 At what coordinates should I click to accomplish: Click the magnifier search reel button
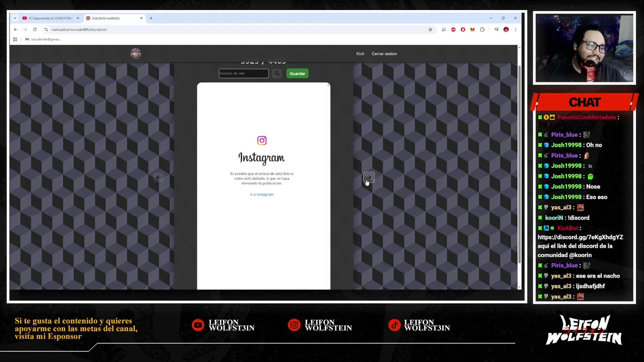click(277, 73)
